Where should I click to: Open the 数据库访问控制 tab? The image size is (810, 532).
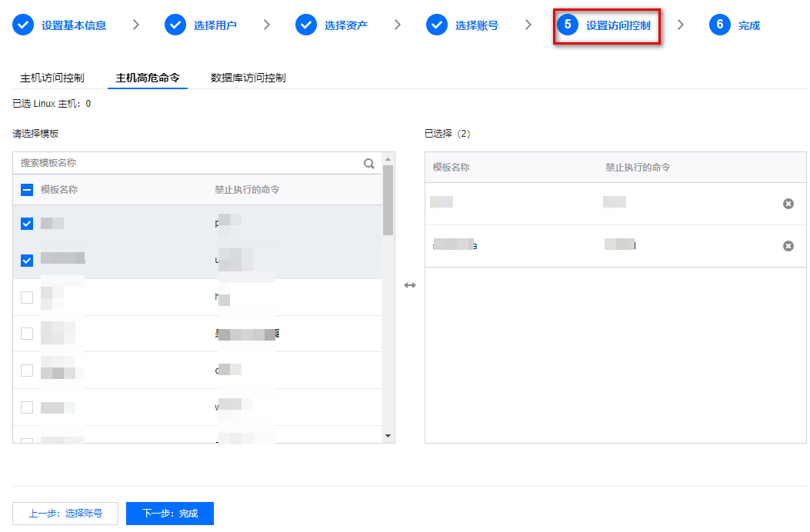coord(248,78)
